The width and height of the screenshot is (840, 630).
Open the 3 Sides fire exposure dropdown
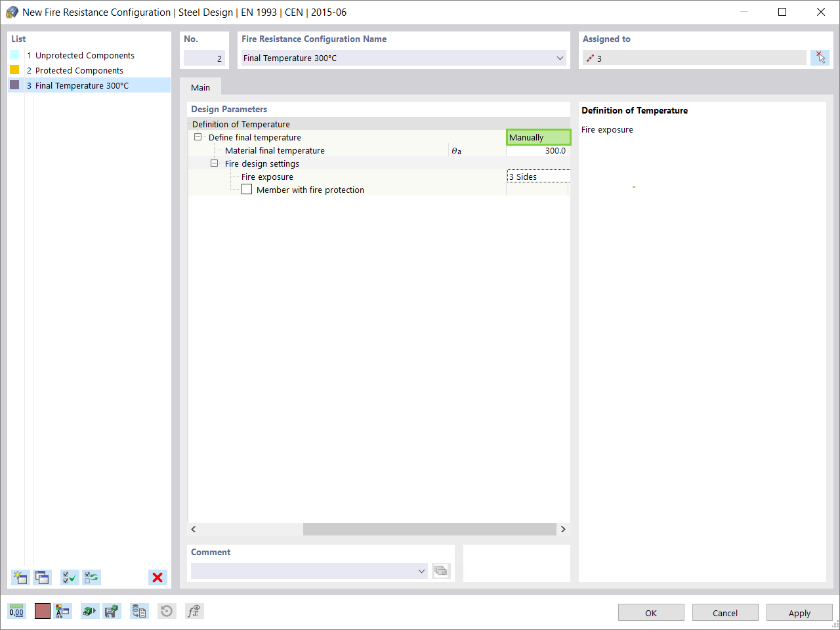click(538, 177)
